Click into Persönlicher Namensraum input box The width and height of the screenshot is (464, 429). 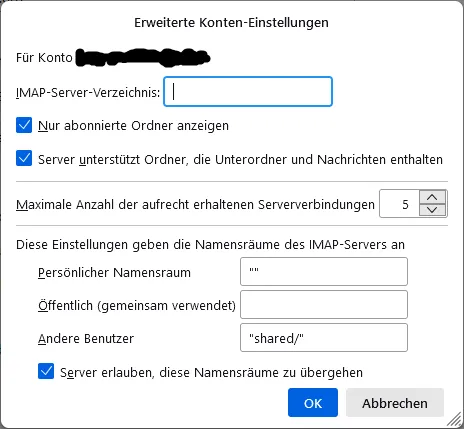[x=324, y=271]
